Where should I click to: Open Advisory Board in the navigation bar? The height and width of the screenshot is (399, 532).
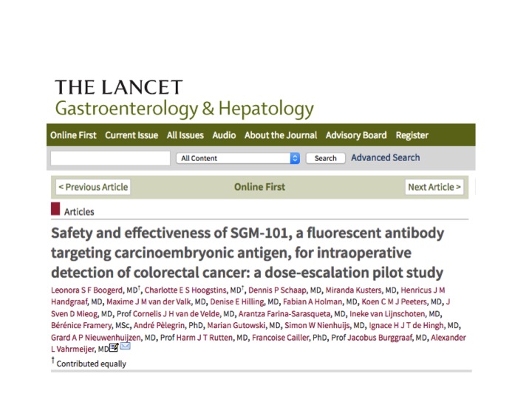[x=356, y=135]
